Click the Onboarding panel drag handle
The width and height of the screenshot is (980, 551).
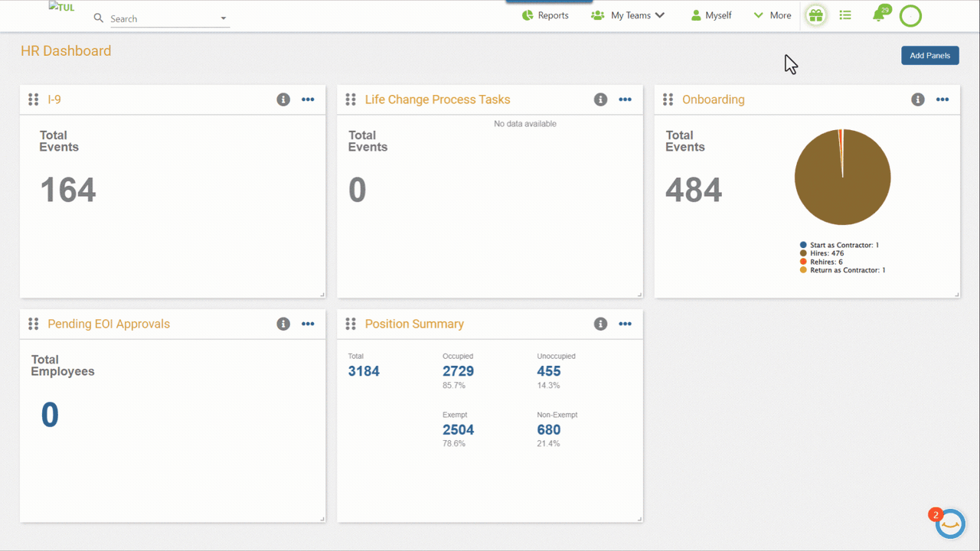pyautogui.click(x=668, y=99)
